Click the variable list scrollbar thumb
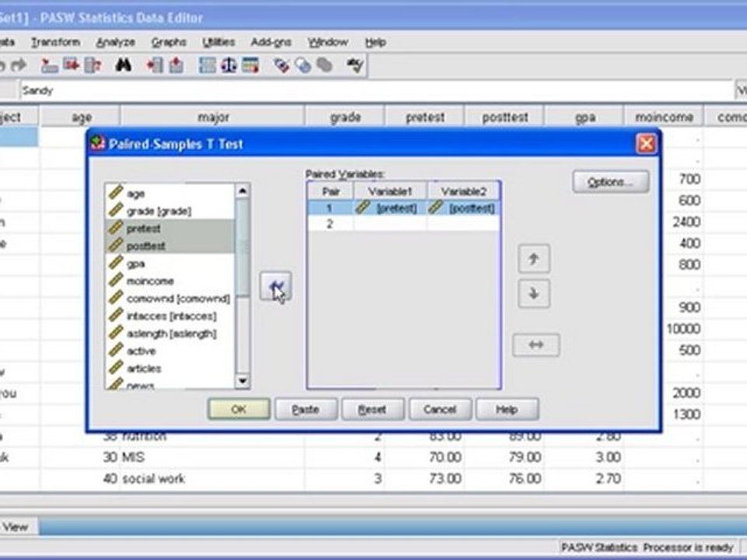The width and height of the screenshot is (747, 560). click(x=243, y=247)
